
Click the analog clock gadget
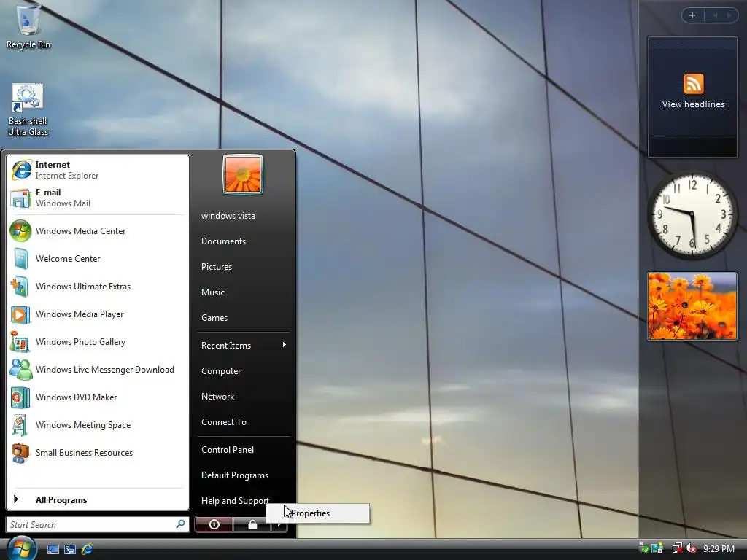coord(692,215)
